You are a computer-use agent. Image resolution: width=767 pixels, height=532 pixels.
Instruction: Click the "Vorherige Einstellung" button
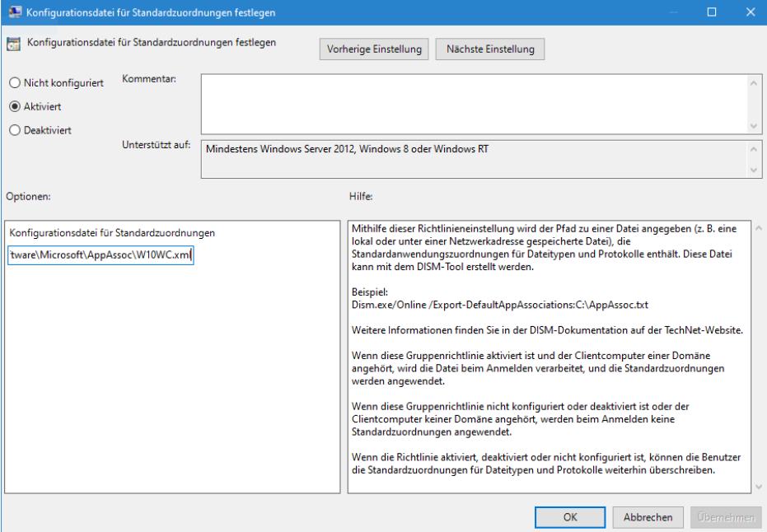pos(373,49)
